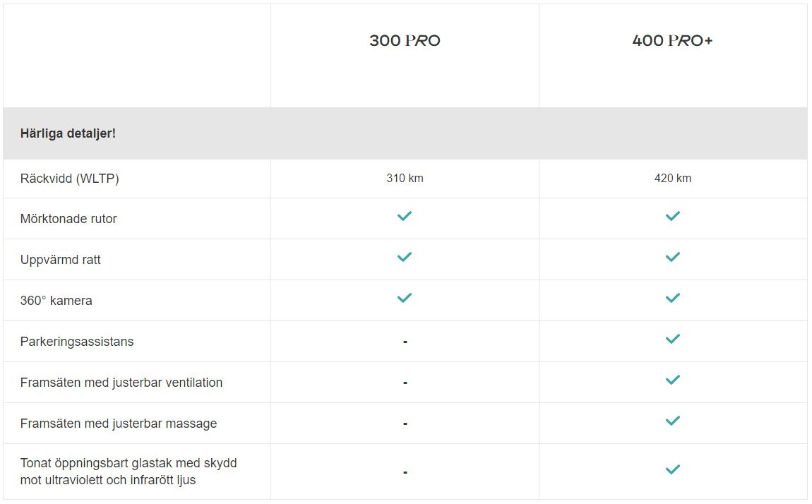Click 300 PRO checkmark for Uppvärmd ratt
812x504 pixels.
click(x=405, y=257)
